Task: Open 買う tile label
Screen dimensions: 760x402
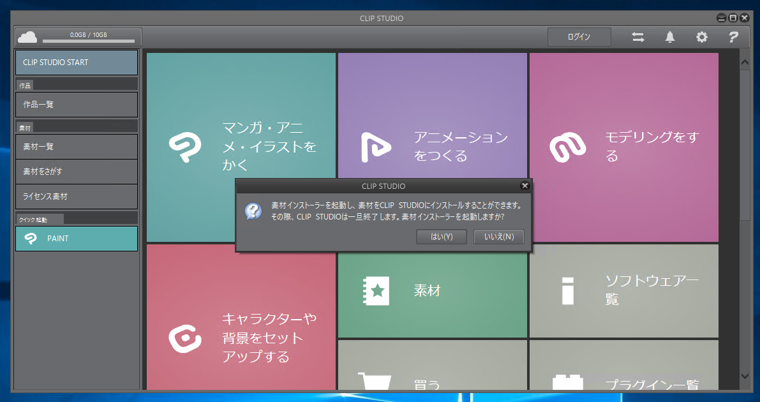Action: click(x=427, y=385)
